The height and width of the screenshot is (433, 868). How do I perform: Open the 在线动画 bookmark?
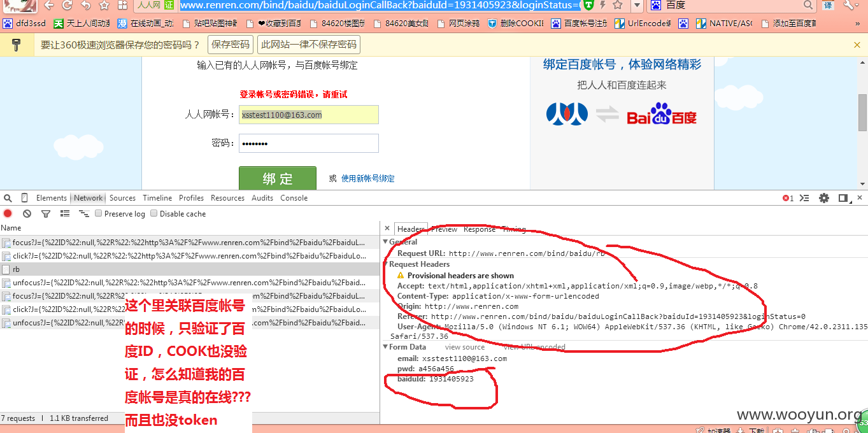[x=145, y=24]
